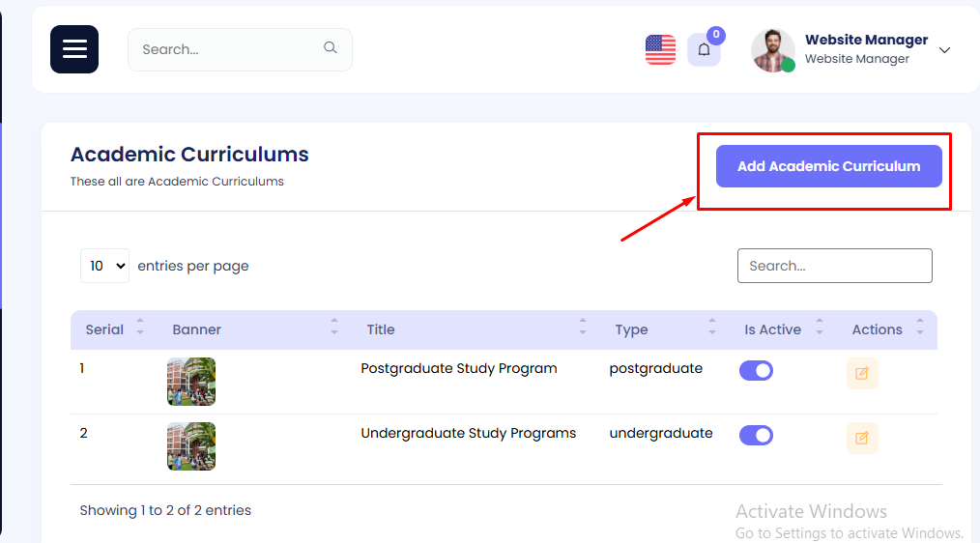Click the Website Manager profile avatar
Screen dimensions: 980x543
pos(772,50)
